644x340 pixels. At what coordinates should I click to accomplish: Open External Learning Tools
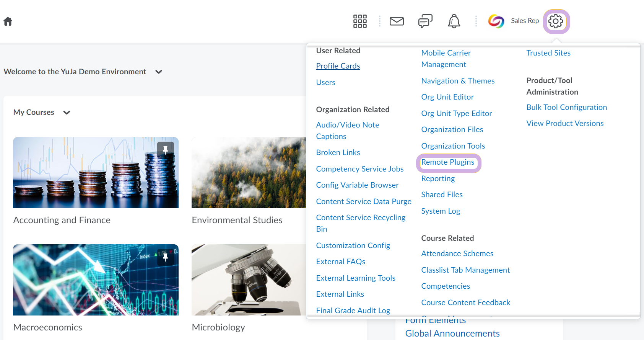[x=356, y=278]
